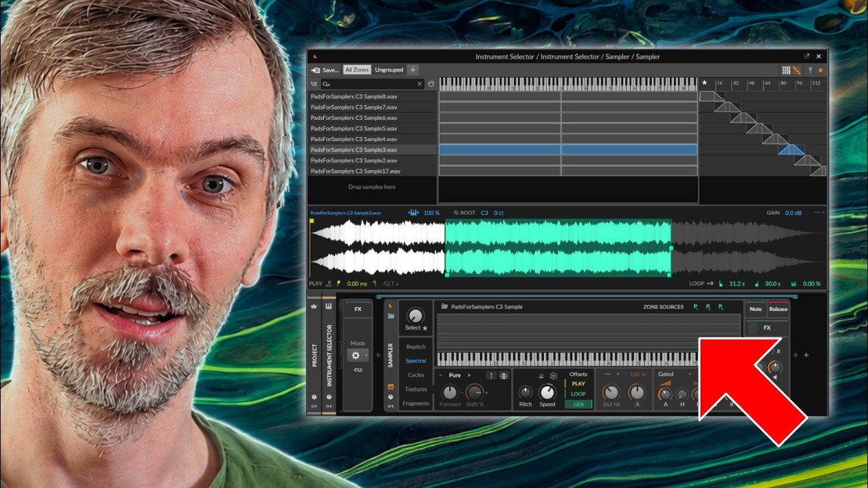This screenshot has height=488, width=868.
Task: Select PadsForSamplers C3 Sample4.wav row
Action: 372,139
